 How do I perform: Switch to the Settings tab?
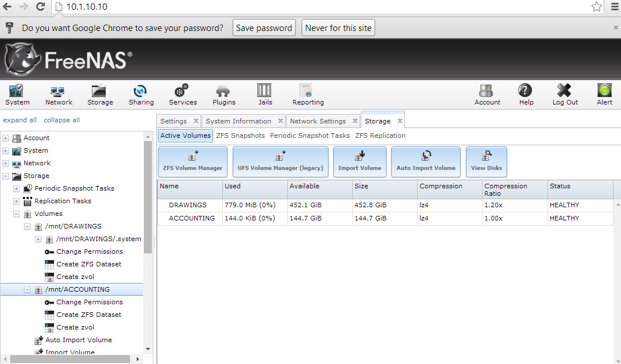point(173,121)
